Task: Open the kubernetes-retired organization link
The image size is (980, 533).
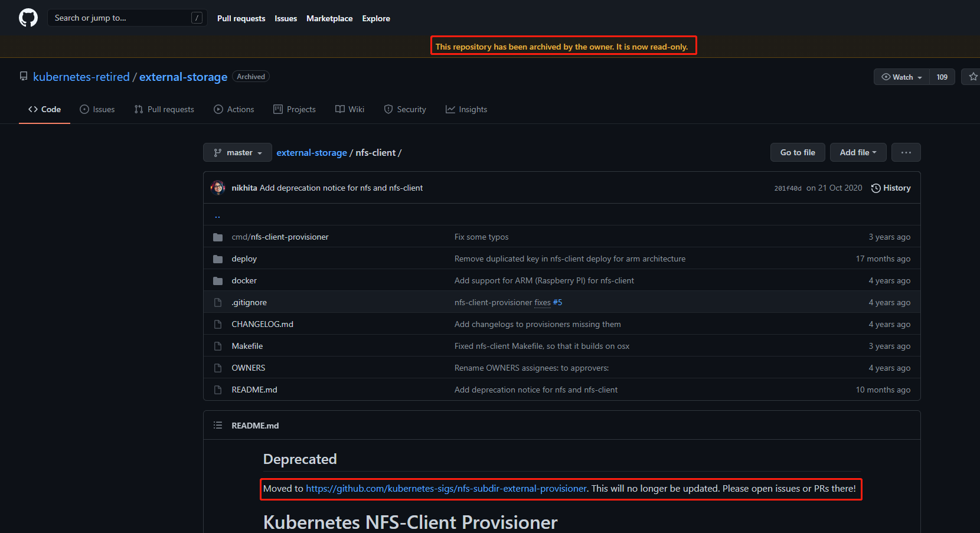Action: (81, 77)
